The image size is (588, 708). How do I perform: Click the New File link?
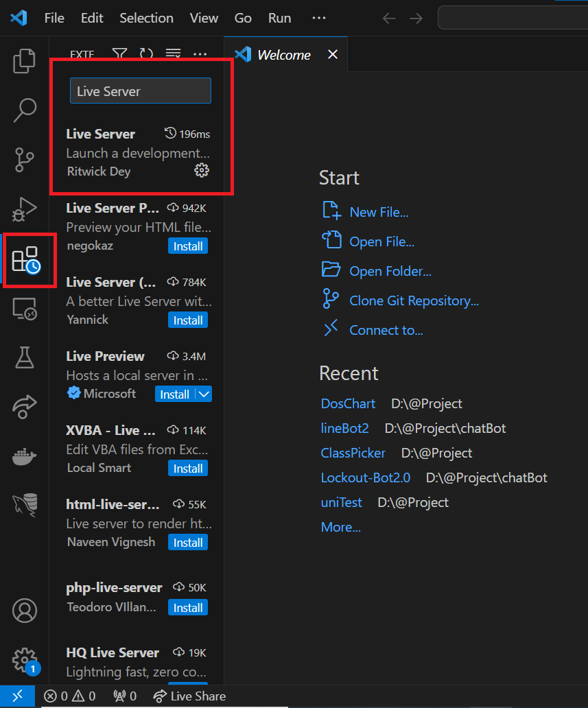(x=379, y=212)
